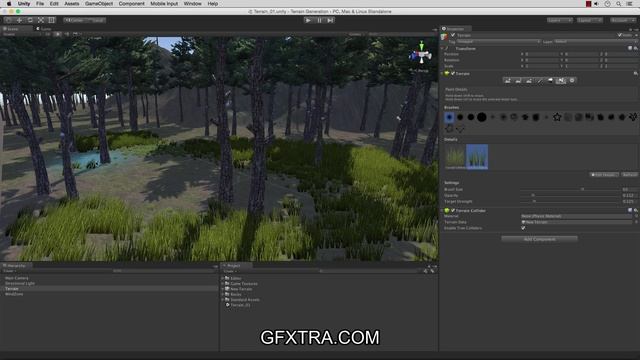Open the Tag dropdown in Inspector
The width and height of the screenshot is (640, 360).
[x=499, y=42]
